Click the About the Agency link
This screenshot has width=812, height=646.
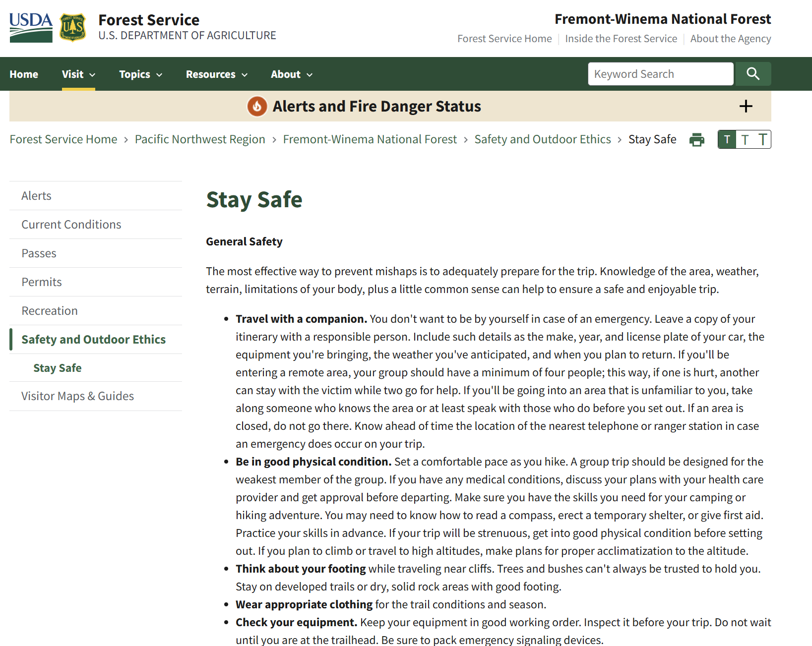(x=730, y=39)
